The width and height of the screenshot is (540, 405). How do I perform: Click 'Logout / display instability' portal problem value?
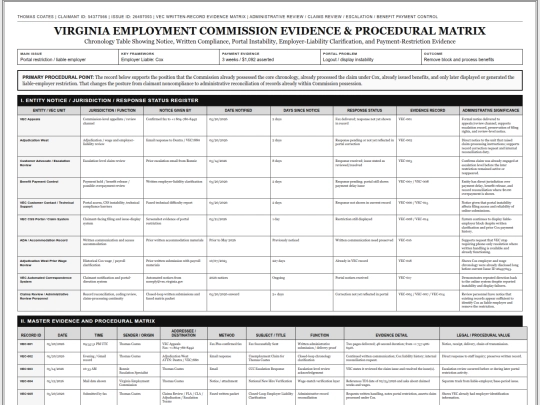tap(348, 60)
